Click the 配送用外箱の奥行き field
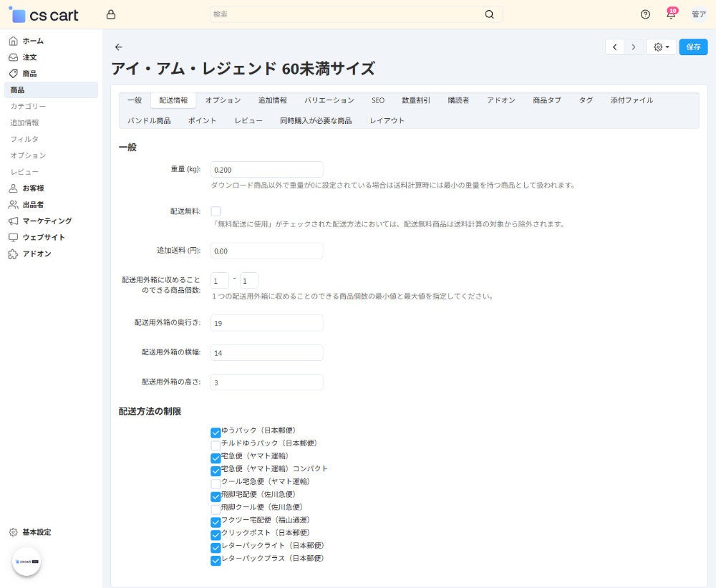Image resolution: width=716 pixels, height=588 pixels. click(x=266, y=323)
